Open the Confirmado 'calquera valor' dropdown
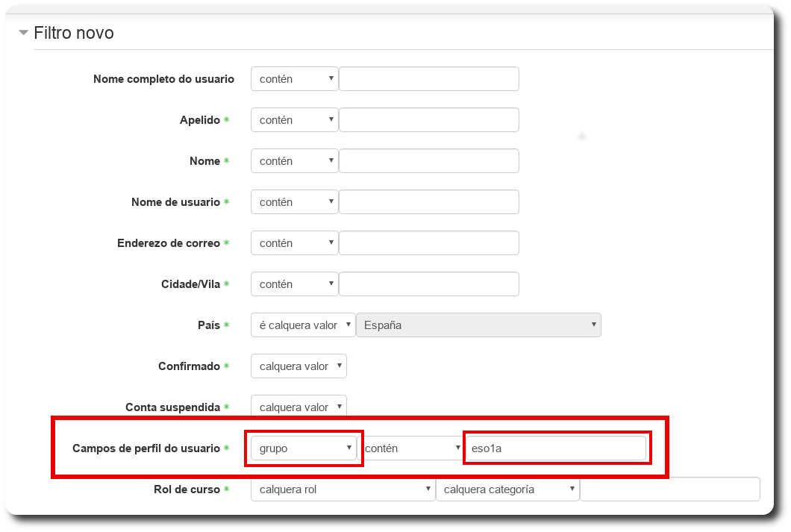This screenshot has width=791, height=532. tap(298, 366)
